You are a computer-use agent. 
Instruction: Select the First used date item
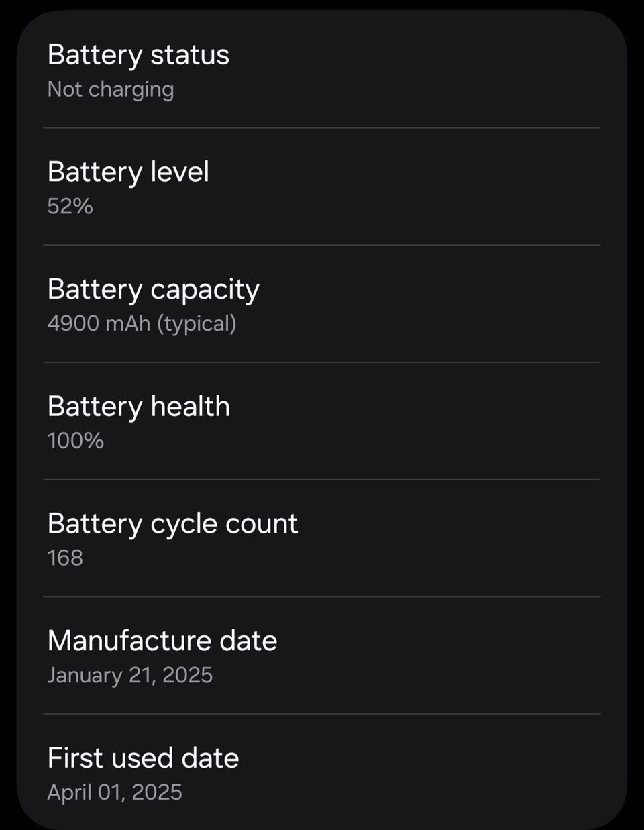pyautogui.click(x=322, y=772)
